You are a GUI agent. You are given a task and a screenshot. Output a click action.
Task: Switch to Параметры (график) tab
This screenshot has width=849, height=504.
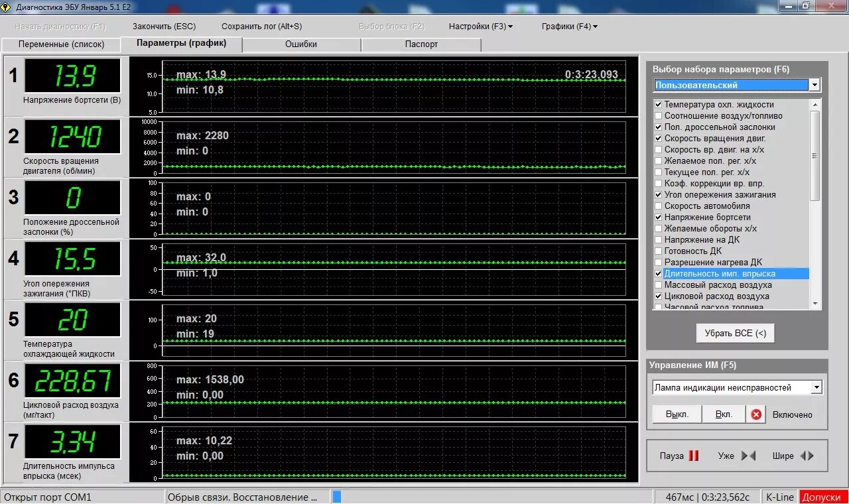pyautogui.click(x=181, y=43)
